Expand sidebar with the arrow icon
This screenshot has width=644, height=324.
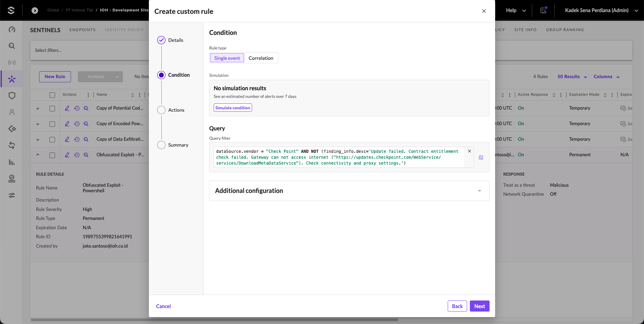point(35,10)
